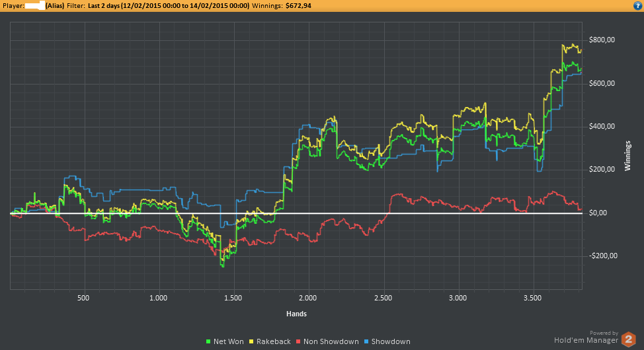The width and height of the screenshot is (644, 350).
Task: Click the Powered by caption
Action: (604, 333)
